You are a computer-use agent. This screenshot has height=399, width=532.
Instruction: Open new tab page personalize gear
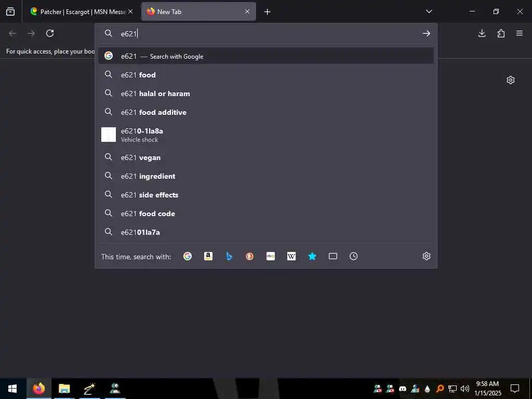[x=511, y=80]
